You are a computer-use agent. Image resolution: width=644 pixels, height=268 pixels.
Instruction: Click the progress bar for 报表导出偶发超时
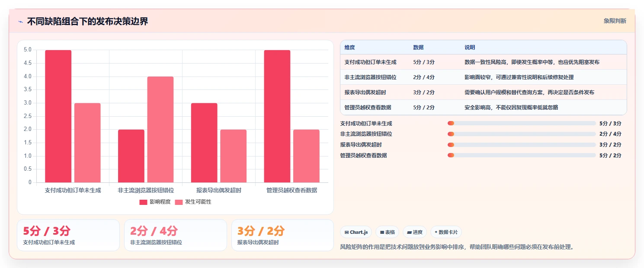(522, 145)
